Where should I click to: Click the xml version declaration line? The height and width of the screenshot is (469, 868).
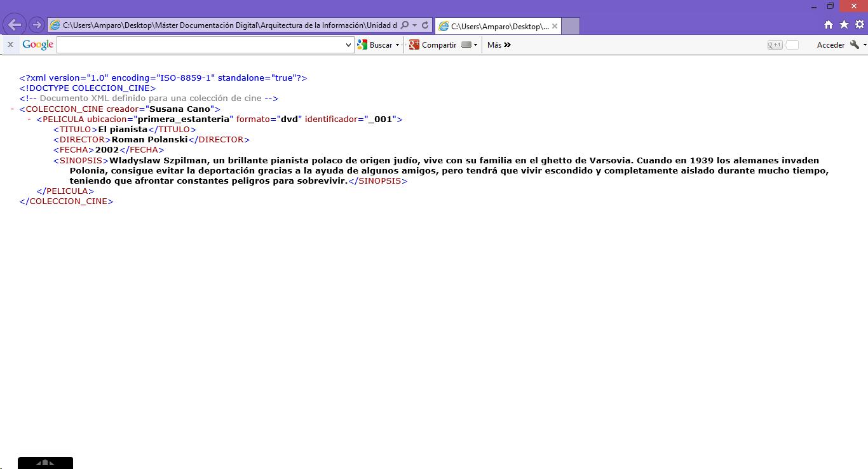163,78
